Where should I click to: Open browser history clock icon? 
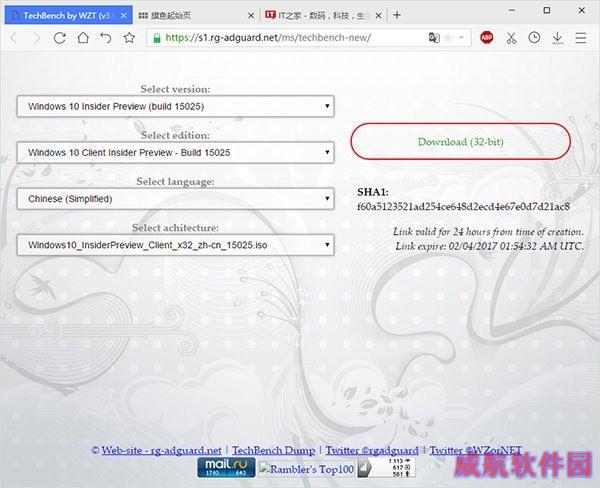click(x=534, y=38)
